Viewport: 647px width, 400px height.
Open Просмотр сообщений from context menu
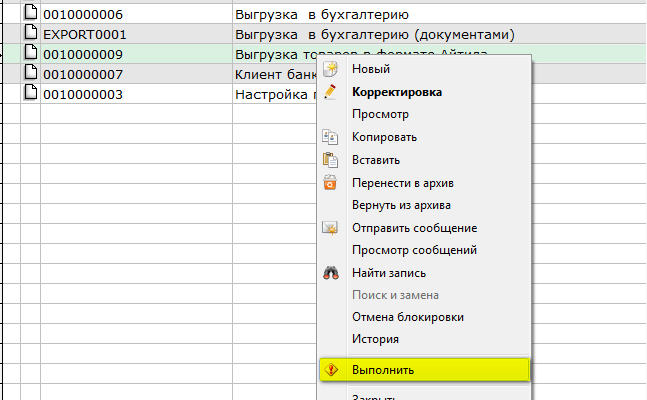tap(413, 250)
